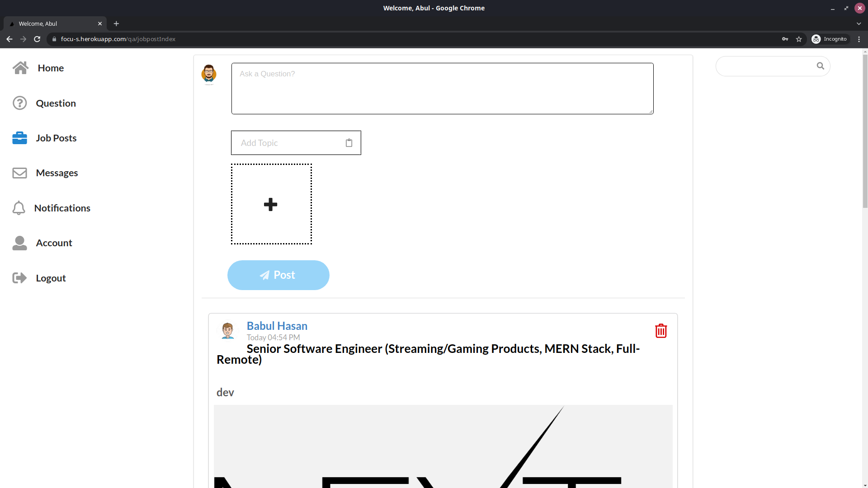The height and width of the screenshot is (488, 868).
Task: Click the Job Posts briefcase icon
Action: tap(20, 138)
